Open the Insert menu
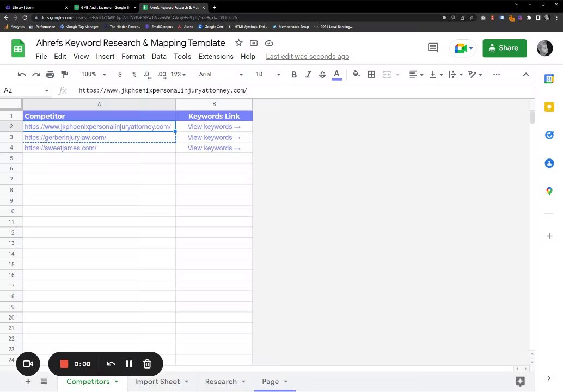563x392 pixels. (105, 57)
